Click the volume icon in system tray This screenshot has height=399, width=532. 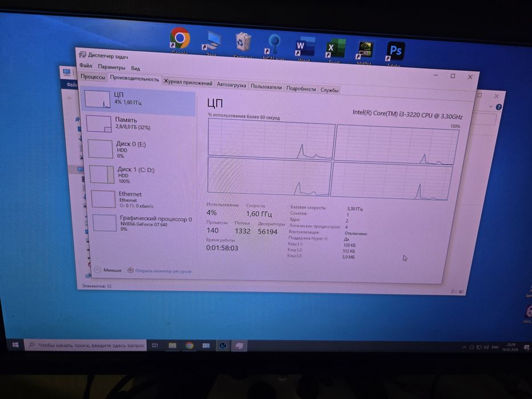(x=486, y=348)
